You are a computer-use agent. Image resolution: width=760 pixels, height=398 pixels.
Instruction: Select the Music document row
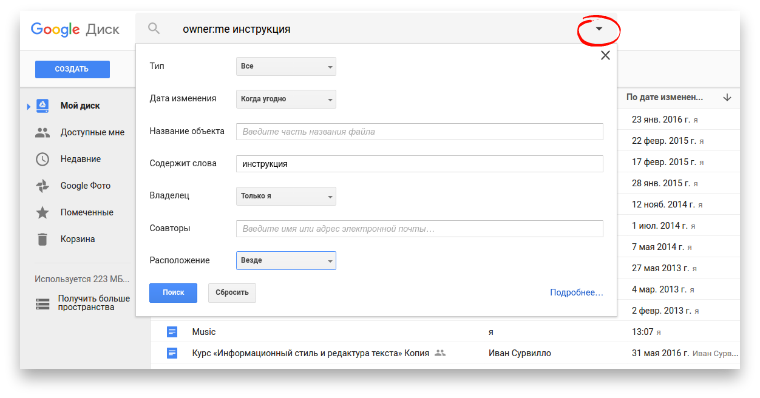445,332
